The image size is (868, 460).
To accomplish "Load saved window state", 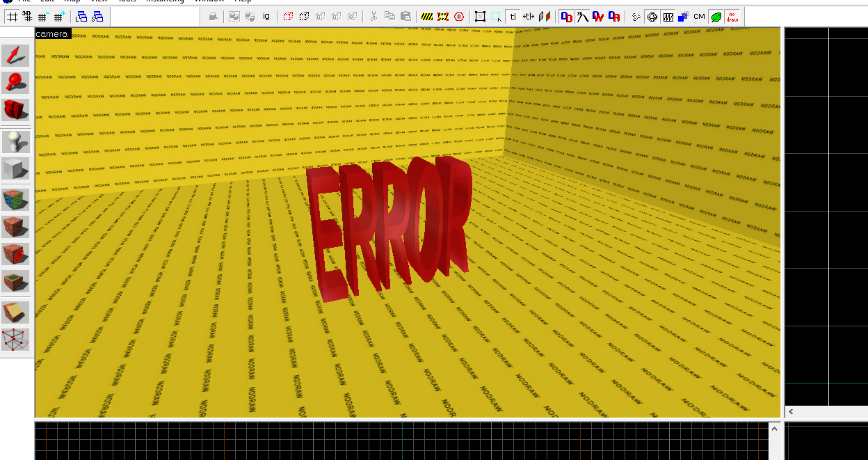I will (x=81, y=17).
